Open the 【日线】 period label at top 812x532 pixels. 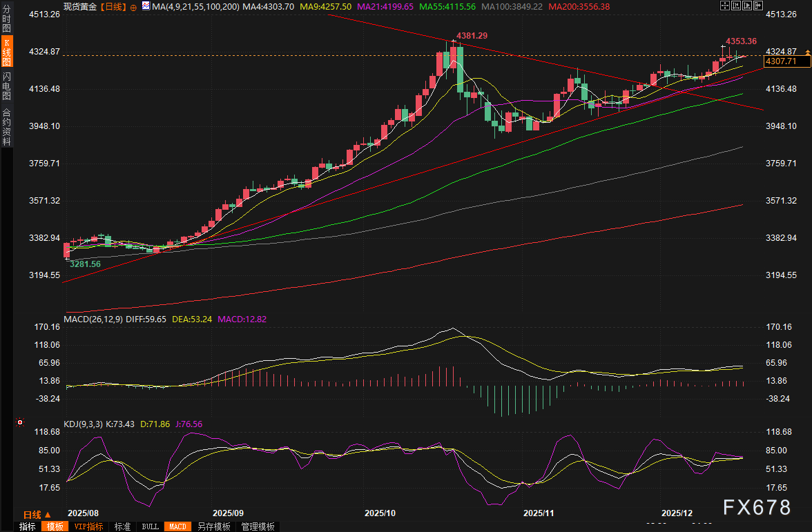click(x=113, y=6)
